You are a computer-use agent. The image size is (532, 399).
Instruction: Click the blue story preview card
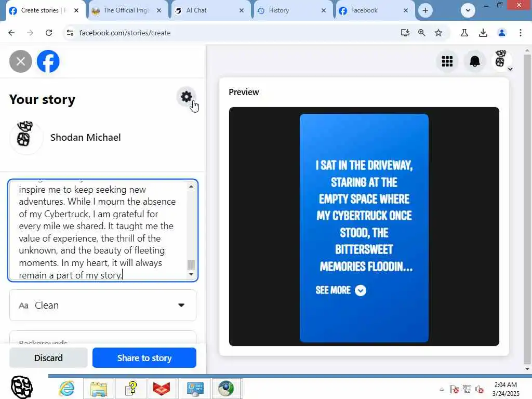pyautogui.click(x=364, y=228)
